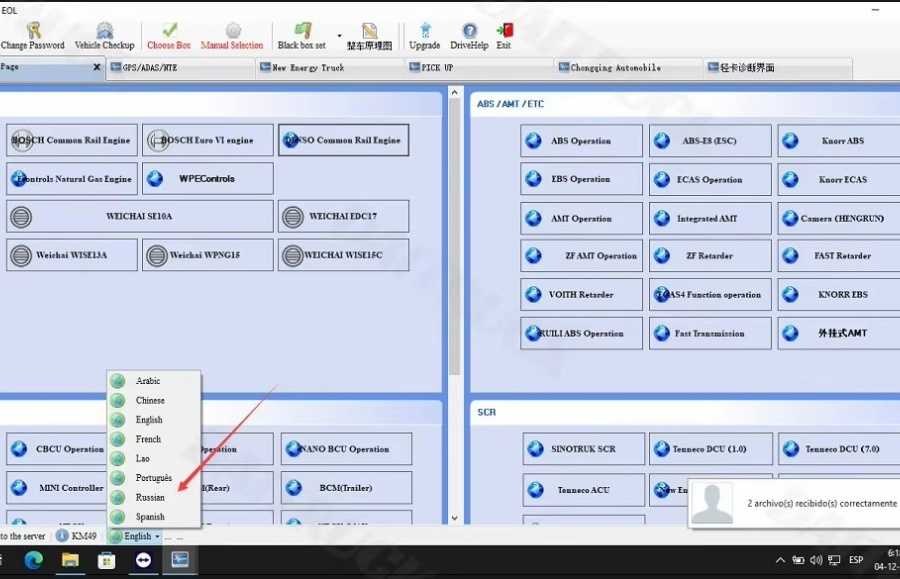Open Fast Transmission
This screenshot has width=900, height=579.
coord(710,333)
